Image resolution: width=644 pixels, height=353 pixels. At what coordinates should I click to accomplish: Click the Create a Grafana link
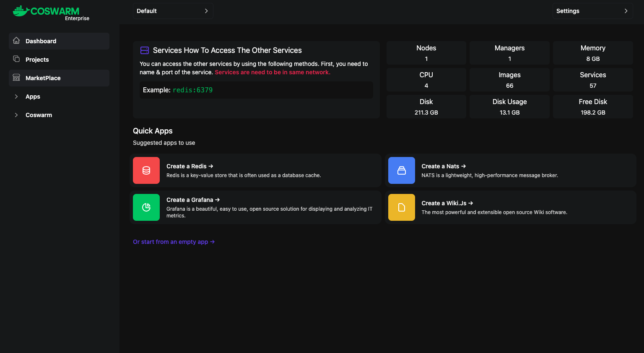point(193,200)
